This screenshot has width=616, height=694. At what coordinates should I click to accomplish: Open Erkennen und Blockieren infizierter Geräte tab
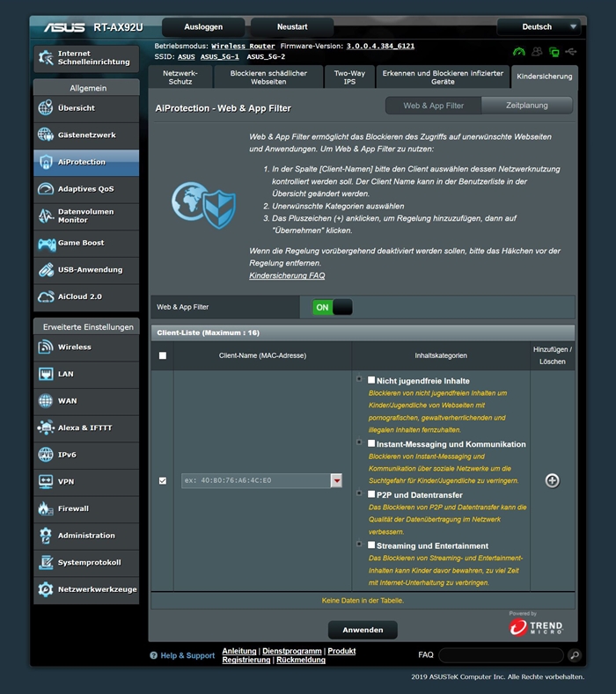tap(443, 77)
